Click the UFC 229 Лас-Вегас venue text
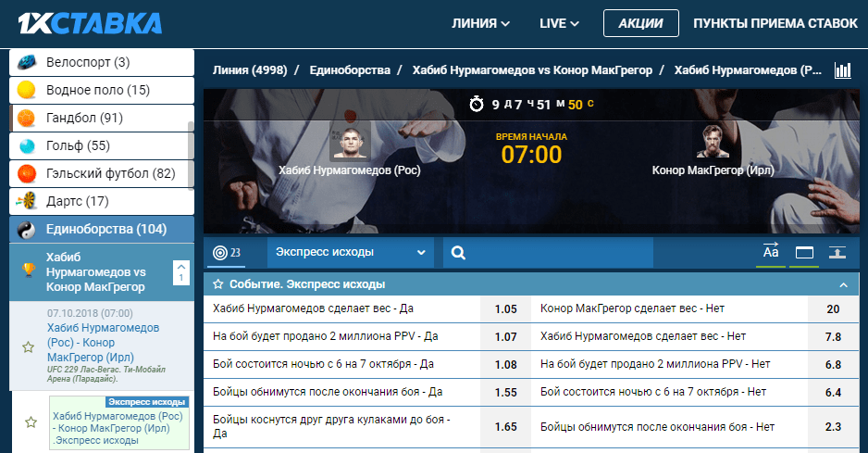 click(x=106, y=374)
